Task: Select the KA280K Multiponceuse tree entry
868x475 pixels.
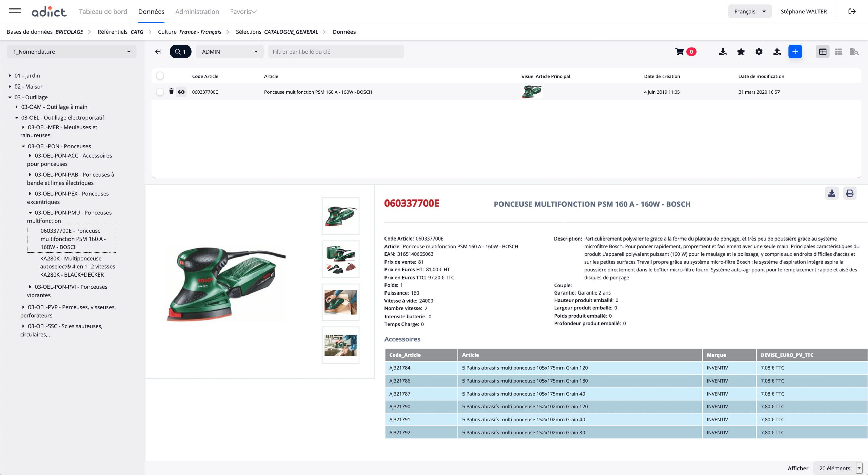Action: (77, 266)
